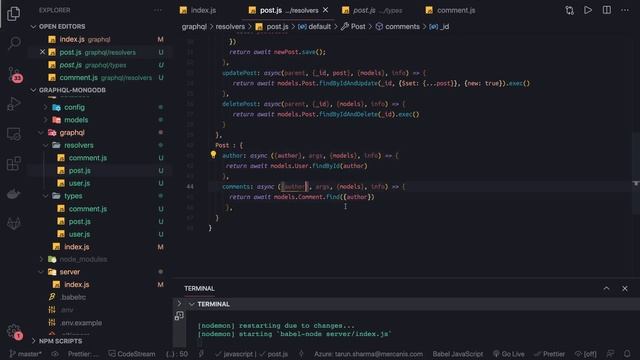Toggle the [off] status bar indicator
640x360 pixels.
pos(586,354)
